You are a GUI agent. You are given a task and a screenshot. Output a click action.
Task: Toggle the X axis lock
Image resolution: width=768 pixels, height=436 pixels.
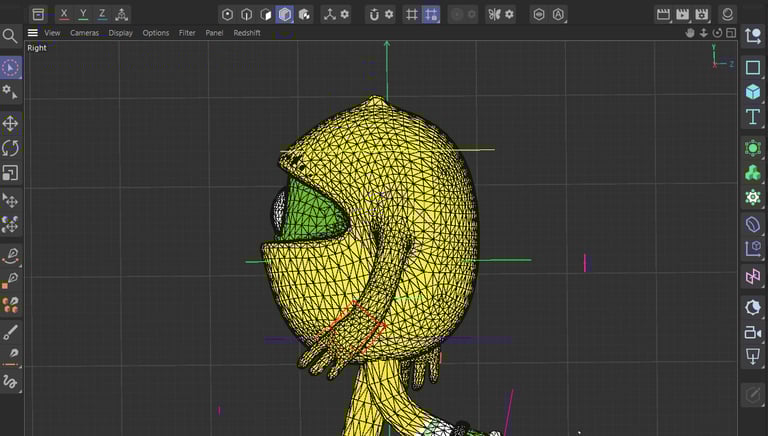(64, 14)
